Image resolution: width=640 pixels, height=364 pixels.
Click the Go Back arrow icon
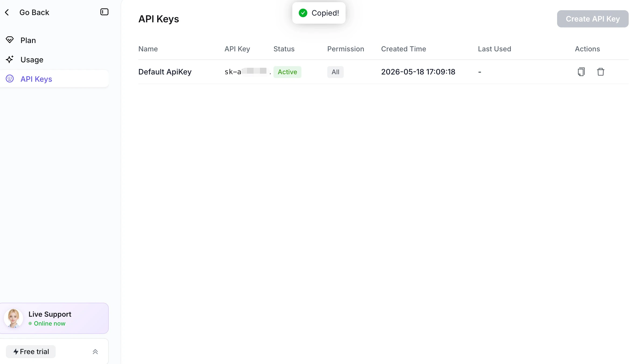pyautogui.click(x=7, y=12)
